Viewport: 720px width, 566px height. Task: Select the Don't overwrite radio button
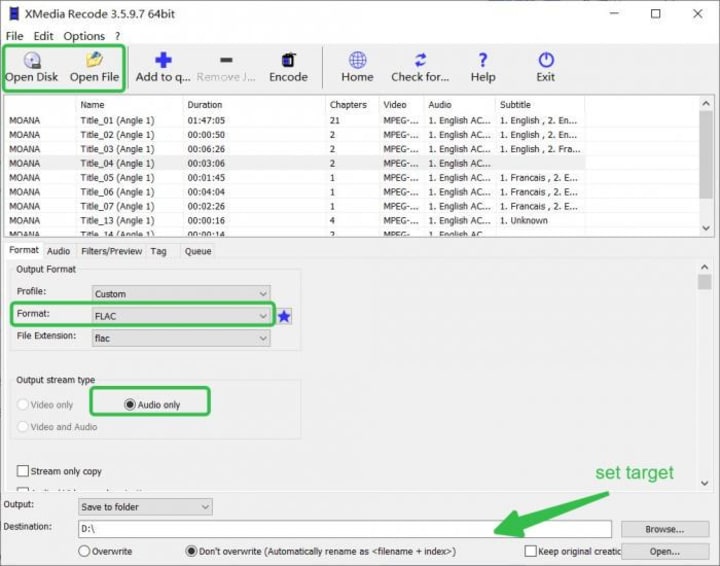[191, 551]
